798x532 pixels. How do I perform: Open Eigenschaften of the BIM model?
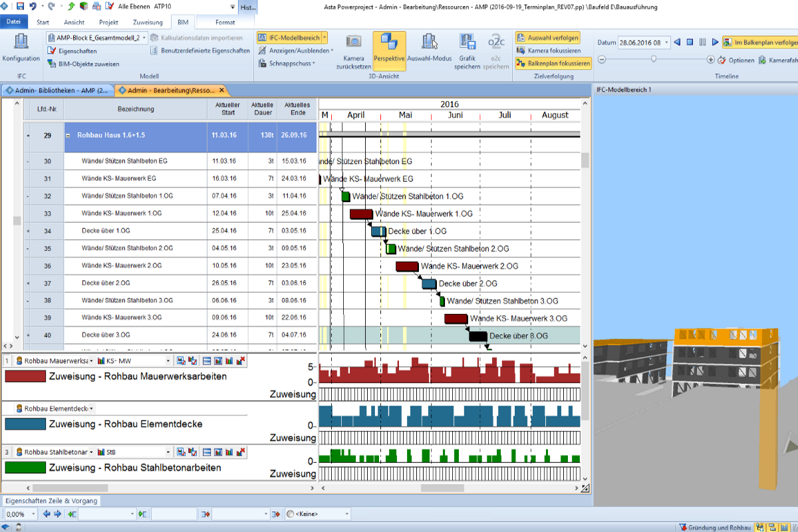73,51
